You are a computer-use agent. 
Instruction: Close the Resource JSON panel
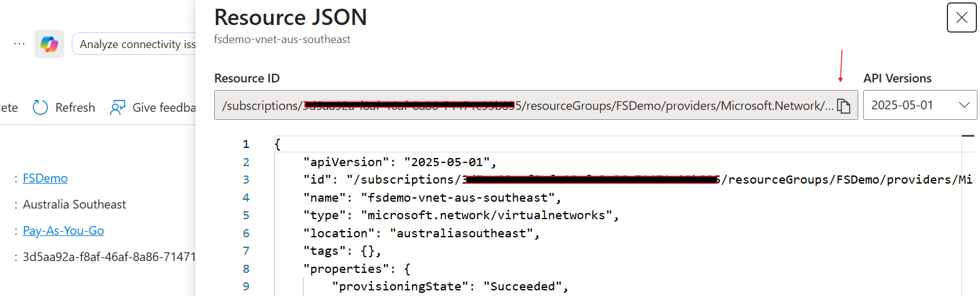tap(961, 17)
